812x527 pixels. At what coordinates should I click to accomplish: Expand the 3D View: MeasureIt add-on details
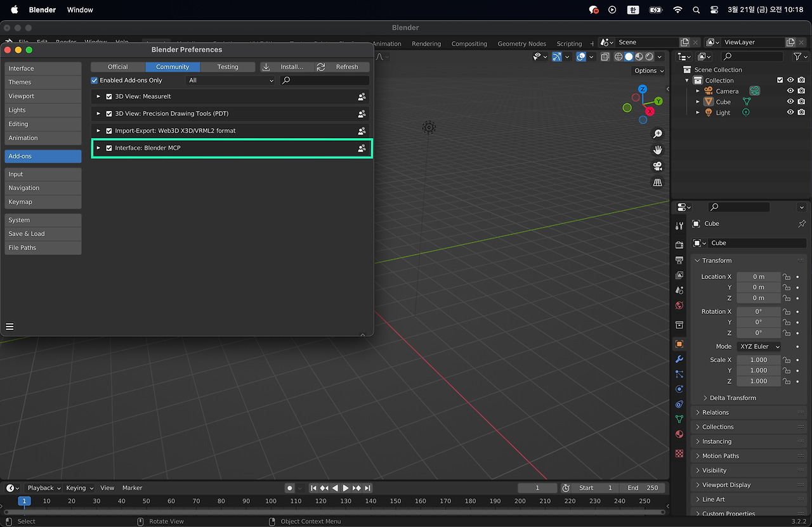coord(98,96)
